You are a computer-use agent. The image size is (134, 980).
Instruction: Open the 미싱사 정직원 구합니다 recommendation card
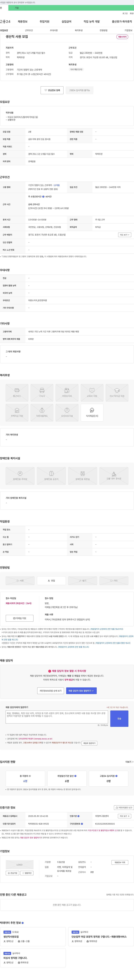pyautogui.click(x=33, y=958)
